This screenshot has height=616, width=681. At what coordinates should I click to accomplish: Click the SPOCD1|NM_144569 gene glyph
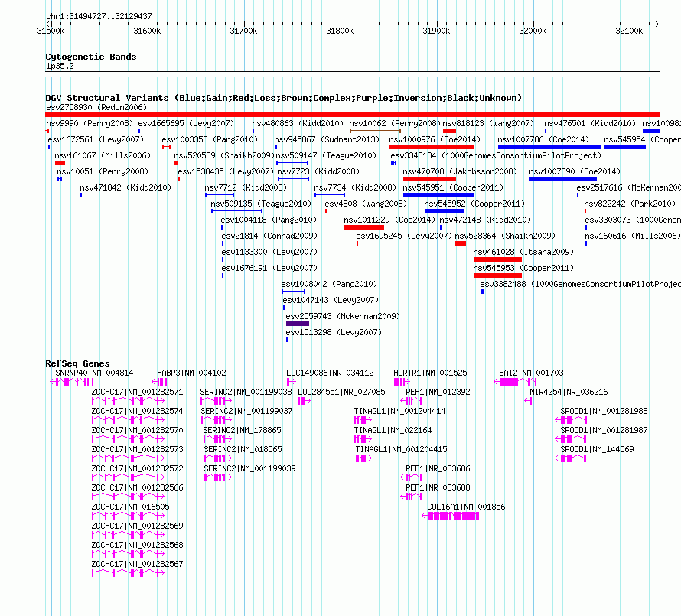571,458
